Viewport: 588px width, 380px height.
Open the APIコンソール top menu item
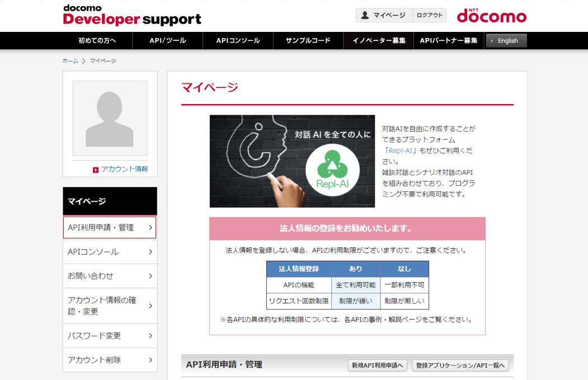tap(238, 40)
